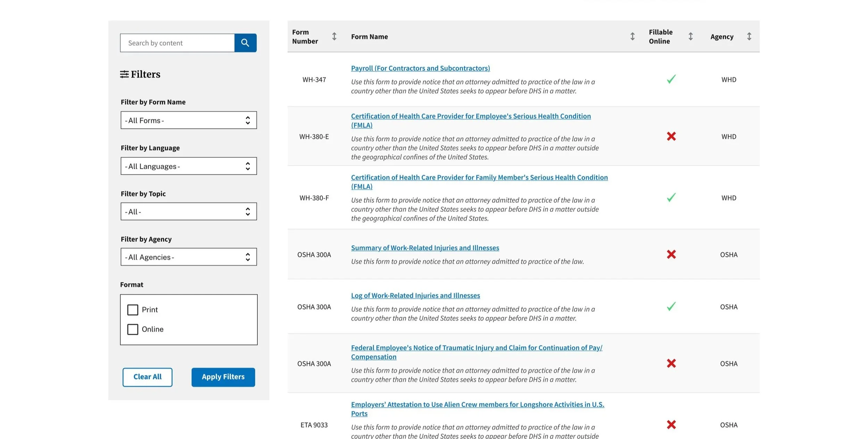Open the Filter by Topic dropdown

pyautogui.click(x=189, y=212)
